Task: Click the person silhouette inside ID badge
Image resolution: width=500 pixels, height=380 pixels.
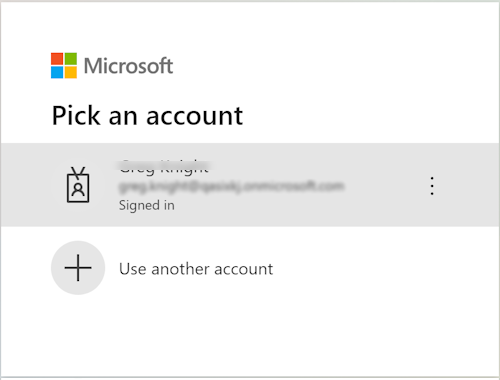Action: coord(78,189)
